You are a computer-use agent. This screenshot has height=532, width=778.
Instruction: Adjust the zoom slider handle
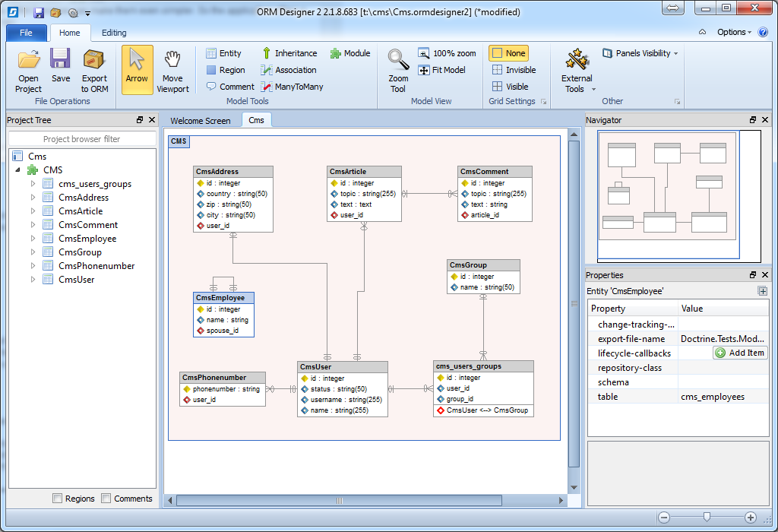(707, 518)
